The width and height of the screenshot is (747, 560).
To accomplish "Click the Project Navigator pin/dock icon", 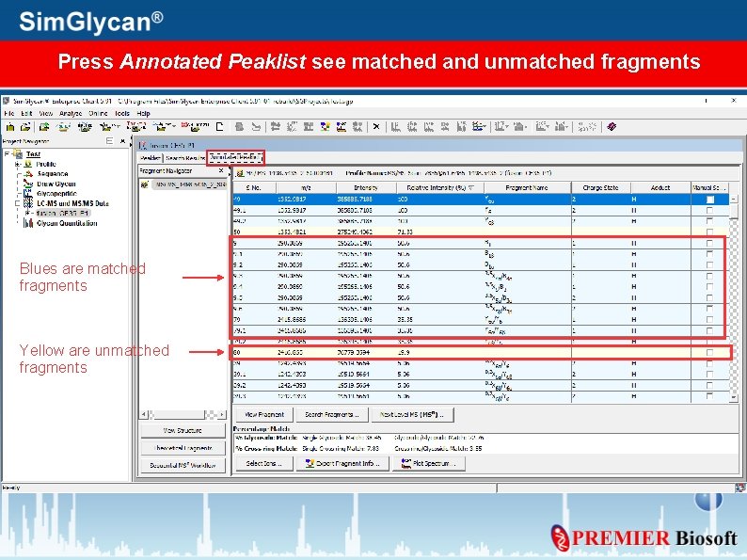I will pos(109,141).
